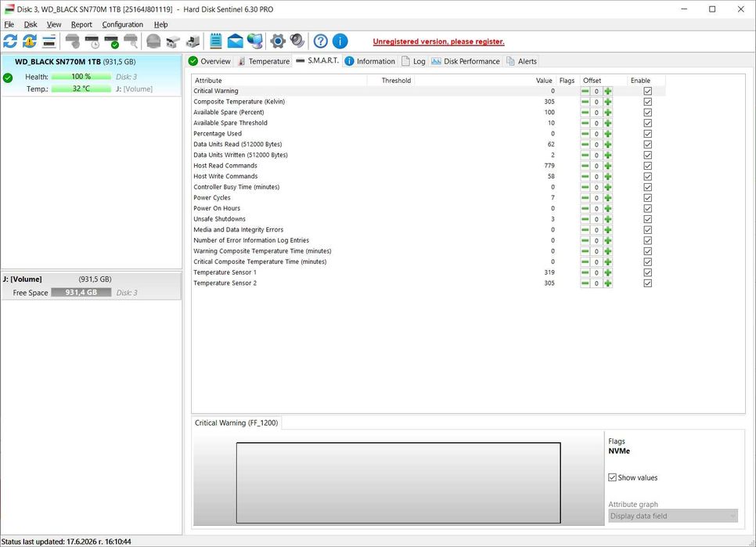Viewport: 756px width, 547px height.
Task: Click minus offset button for Host Read Commands
Action: (585, 166)
